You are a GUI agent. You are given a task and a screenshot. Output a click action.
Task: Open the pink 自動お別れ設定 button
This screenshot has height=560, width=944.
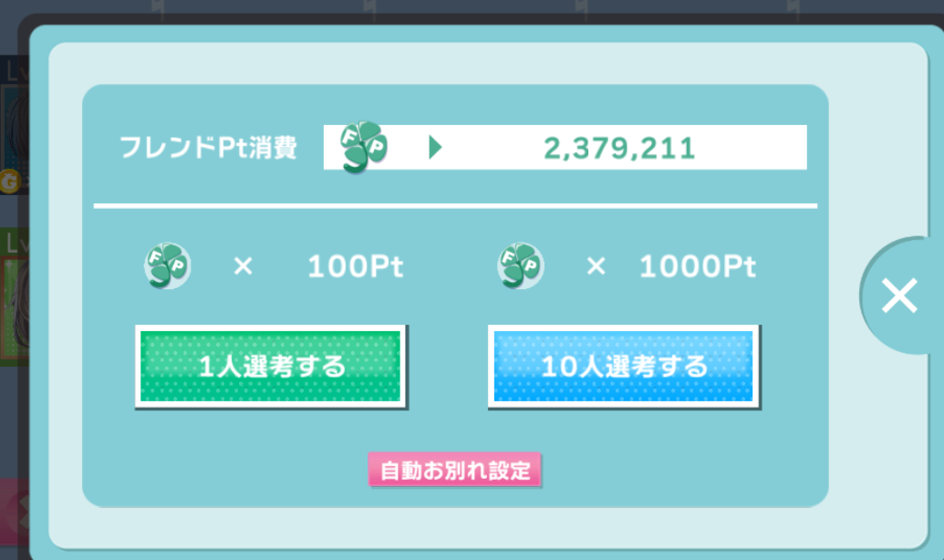(x=454, y=470)
